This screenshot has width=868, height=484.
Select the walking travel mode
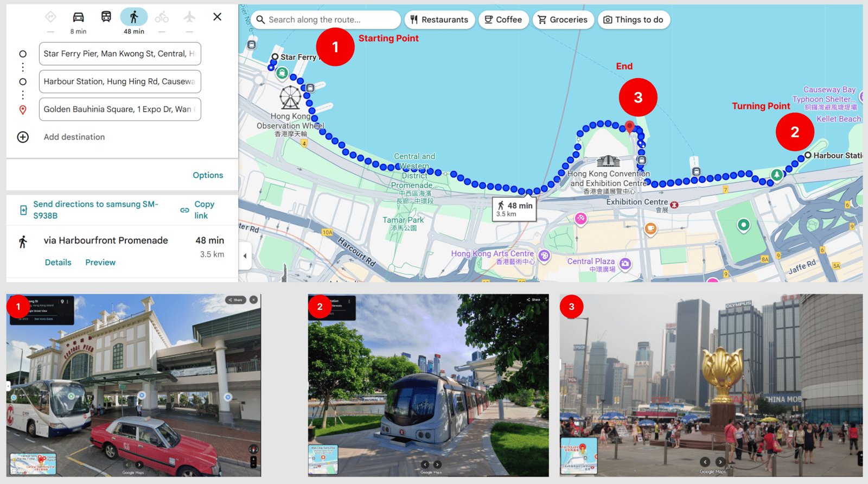(x=133, y=17)
